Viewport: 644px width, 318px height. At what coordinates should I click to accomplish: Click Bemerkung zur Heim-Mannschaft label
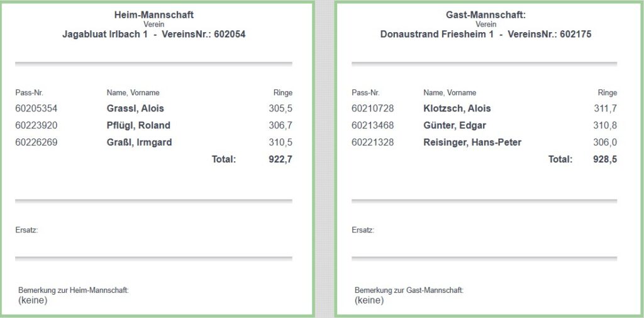point(74,290)
